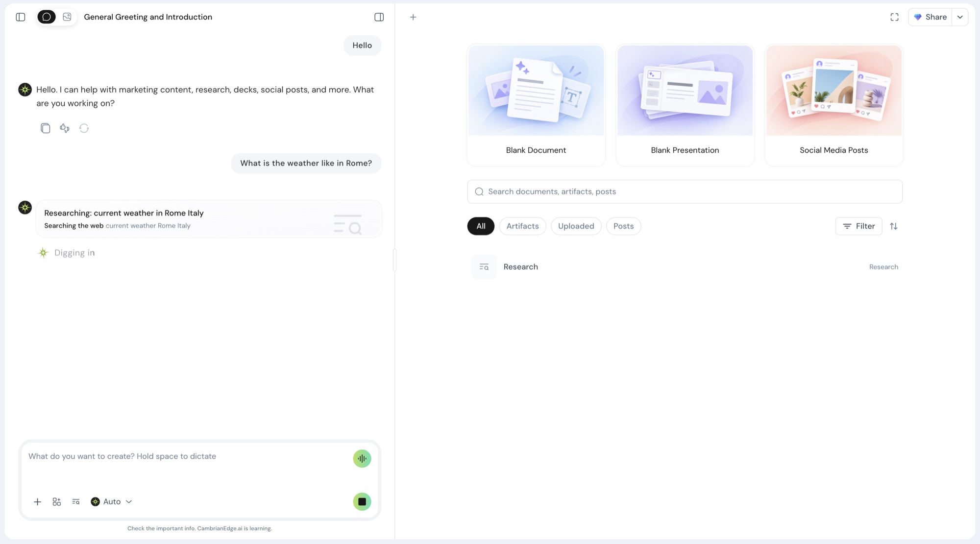
Task: Select the Uploaded filter tab
Action: [576, 226]
